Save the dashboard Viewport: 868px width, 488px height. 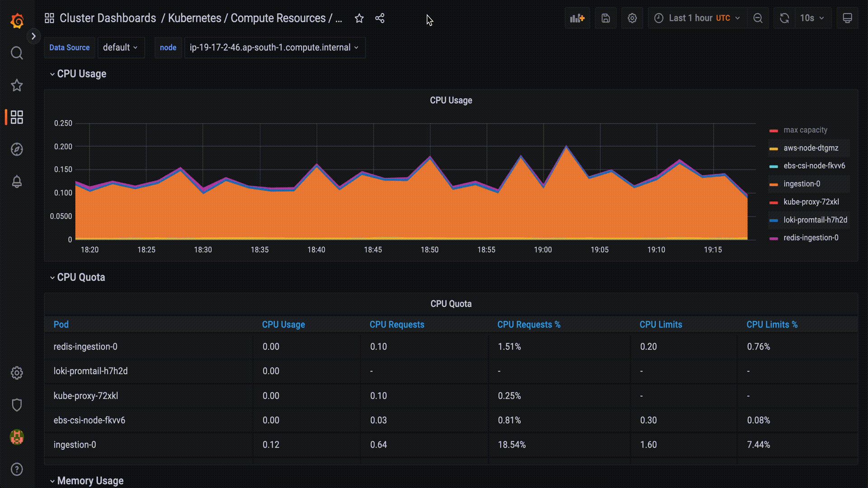tap(606, 18)
